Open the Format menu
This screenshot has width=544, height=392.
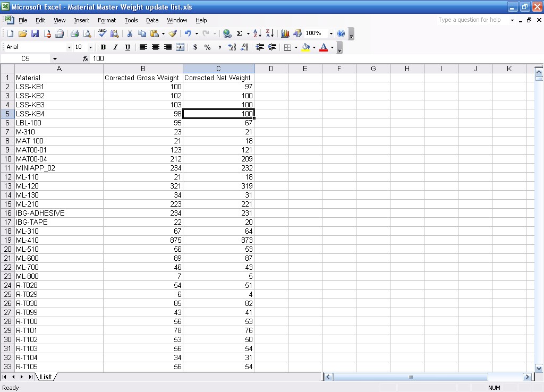pyautogui.click(x=106, y=20)
